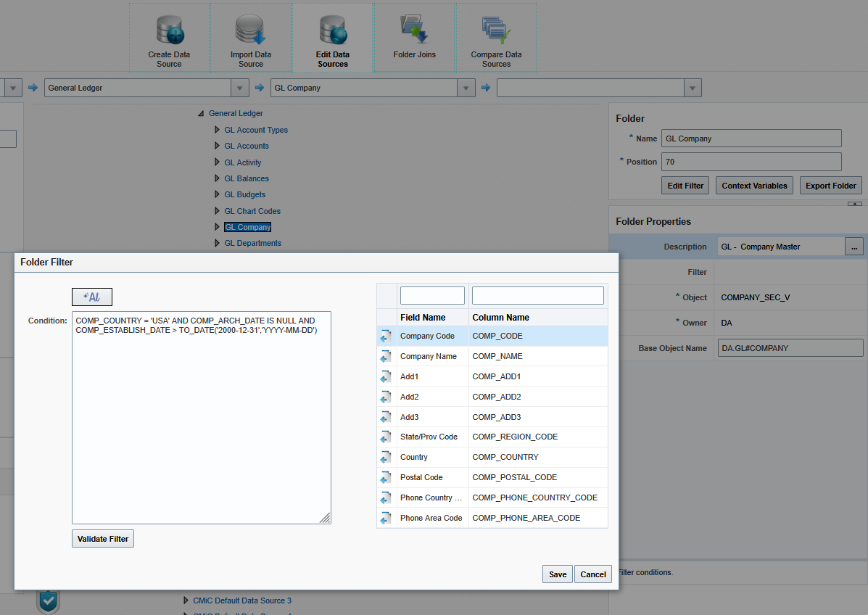
Task: Collapse the General Ledger tree node
Action: point(201,113)
